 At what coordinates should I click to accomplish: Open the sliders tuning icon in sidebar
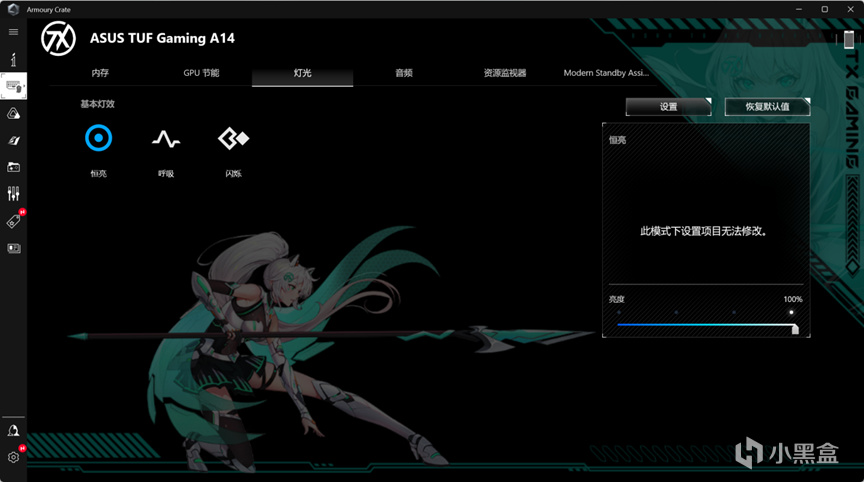coord(13,193)
